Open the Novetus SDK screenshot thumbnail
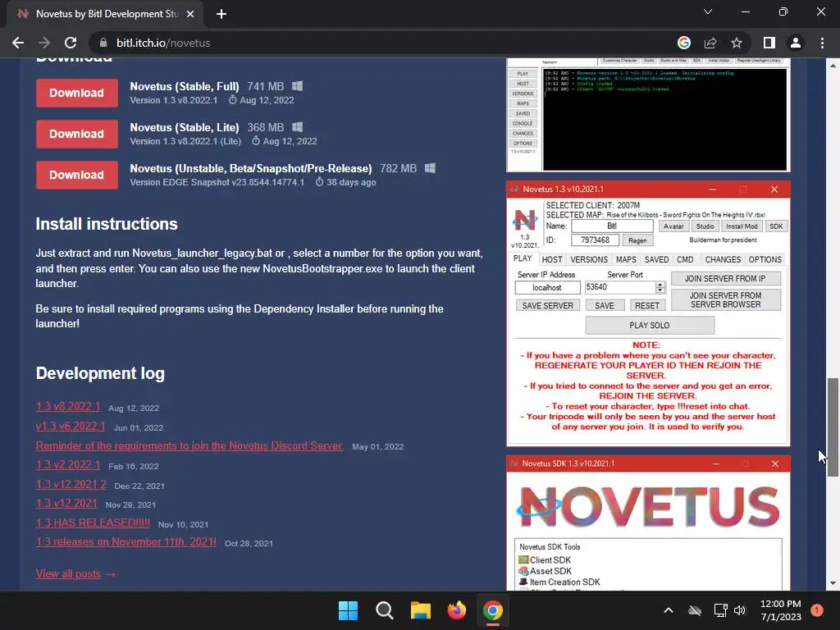The height and width of the screenshot is (630, 840). (x=648, y=523)
